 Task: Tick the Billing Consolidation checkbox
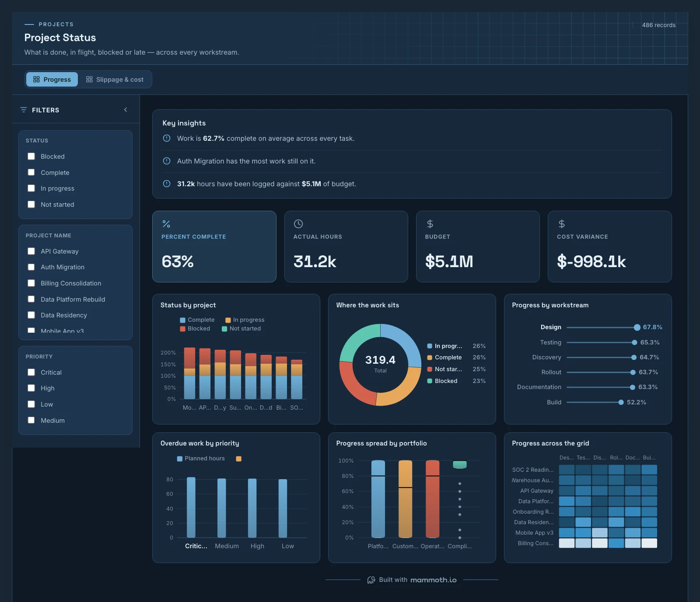coord(31,283)
